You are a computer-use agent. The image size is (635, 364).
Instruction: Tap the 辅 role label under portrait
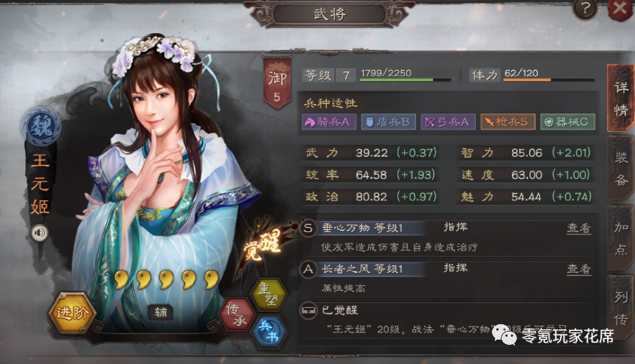pos(160,312)
